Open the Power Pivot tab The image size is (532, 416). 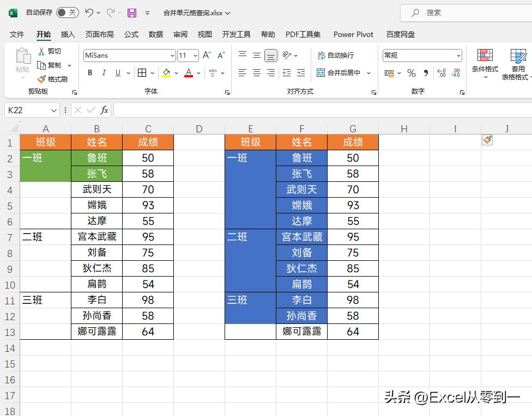tap(353, 34)
